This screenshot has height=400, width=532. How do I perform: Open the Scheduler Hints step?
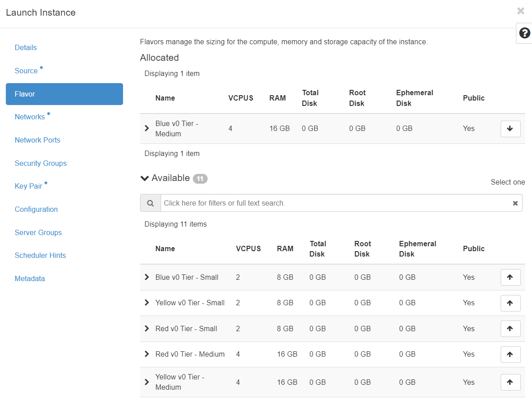pyautogui.click(x=40, y=255)
